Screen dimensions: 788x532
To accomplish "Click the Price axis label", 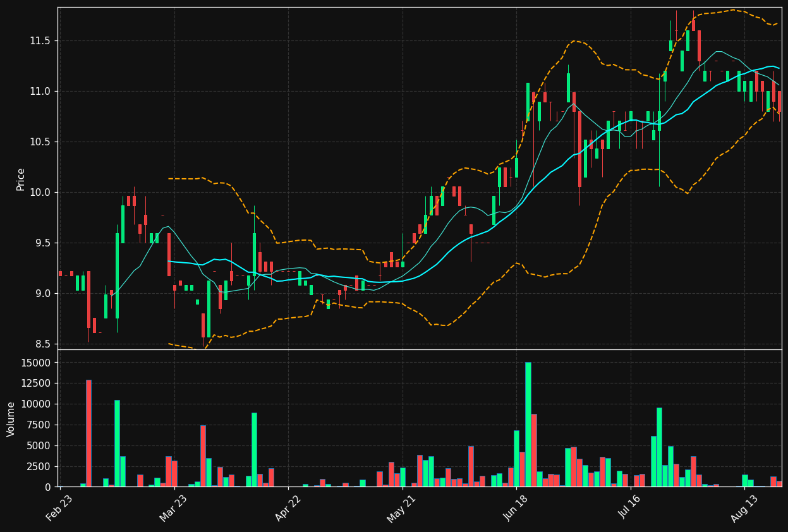I will click(21, 179).
